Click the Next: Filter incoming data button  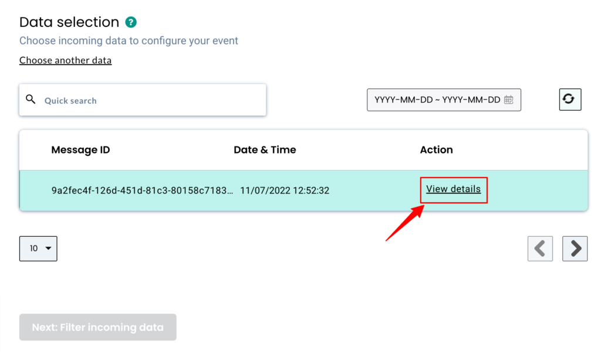coord(98,327)
